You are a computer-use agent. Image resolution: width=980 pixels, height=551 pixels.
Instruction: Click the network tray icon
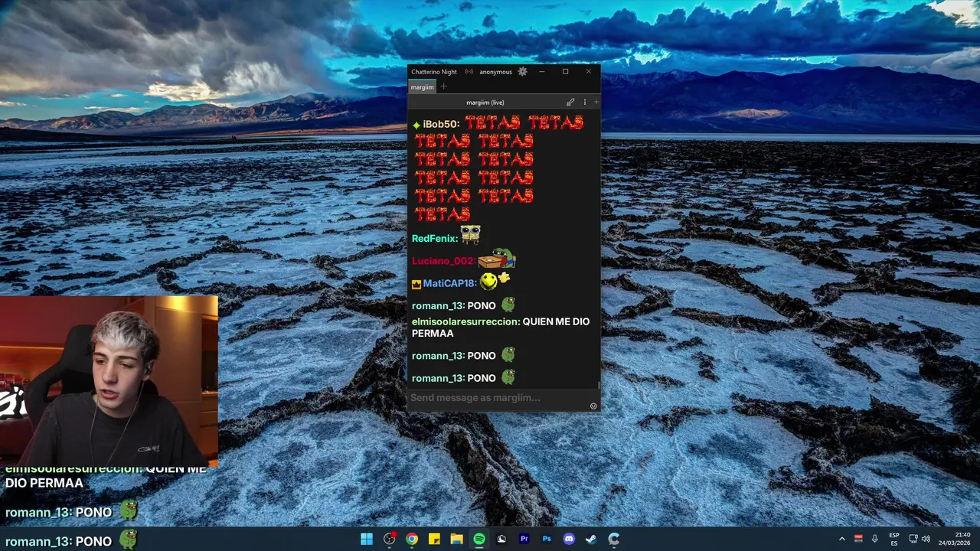click(913, 539)
